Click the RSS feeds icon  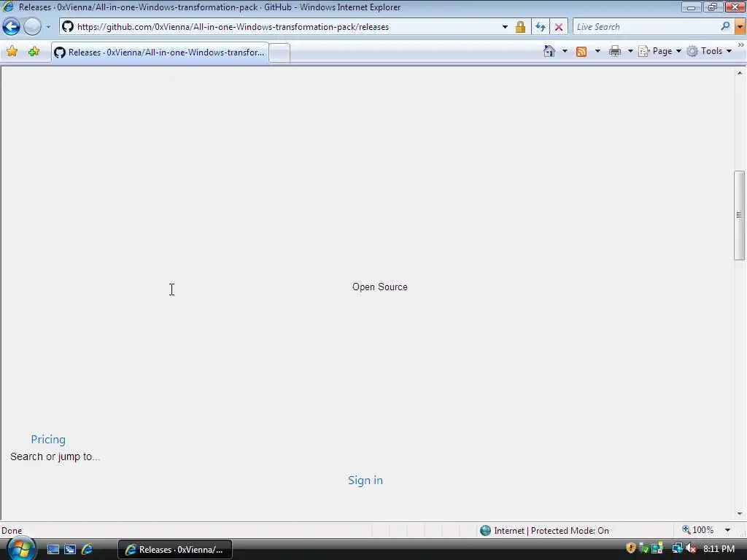pyautogui.click(x=581, y=52)
